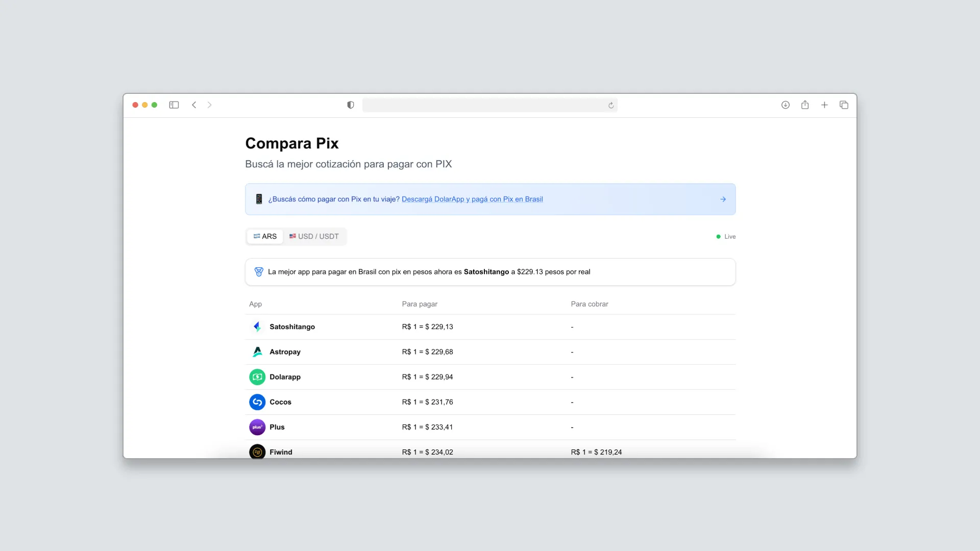Image resolution: width=980 pixels, height=551 pixels.
Task: Click the trophy icon beside best app message
Action: coord(259,271)
